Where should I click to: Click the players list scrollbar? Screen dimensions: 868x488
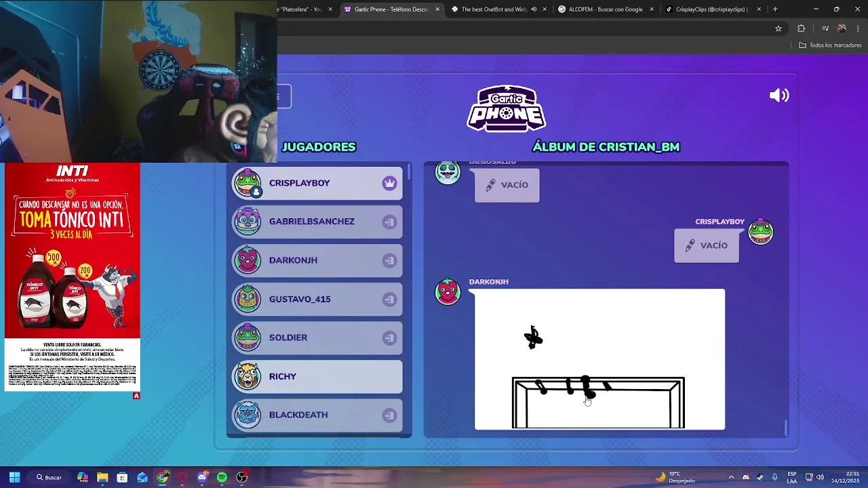[x=409, y=172]
